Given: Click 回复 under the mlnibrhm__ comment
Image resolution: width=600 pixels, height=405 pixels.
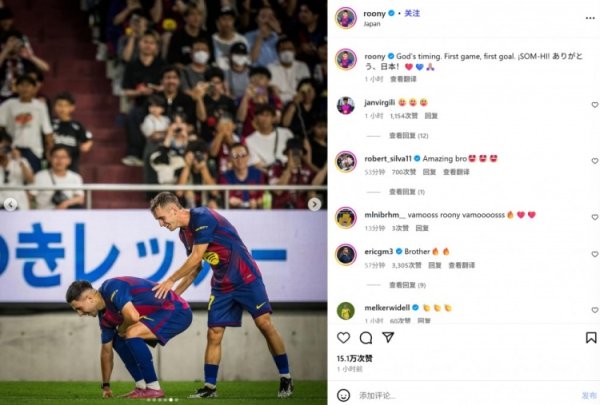Looking at the screenshot, I should coord(422,228).
